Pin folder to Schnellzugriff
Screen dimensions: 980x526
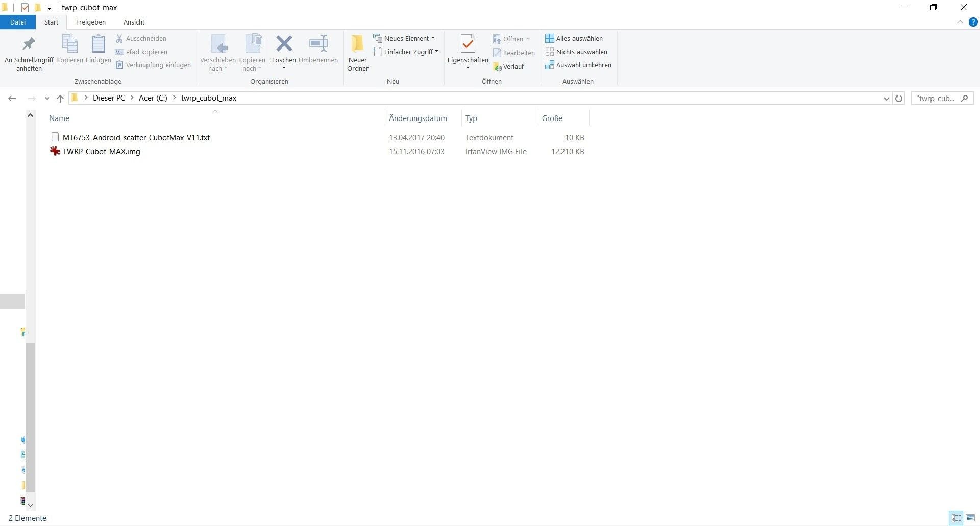coord(29,54)
